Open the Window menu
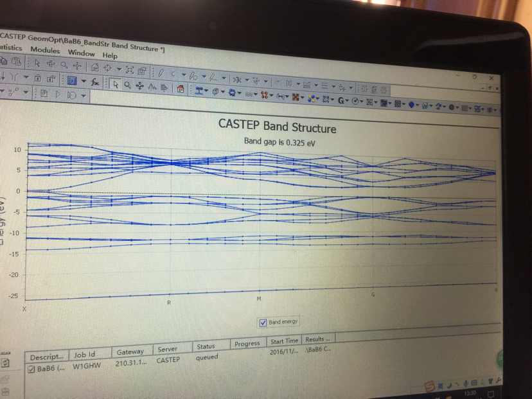Viewport: 532px width, 399px height. pos(81,53)
